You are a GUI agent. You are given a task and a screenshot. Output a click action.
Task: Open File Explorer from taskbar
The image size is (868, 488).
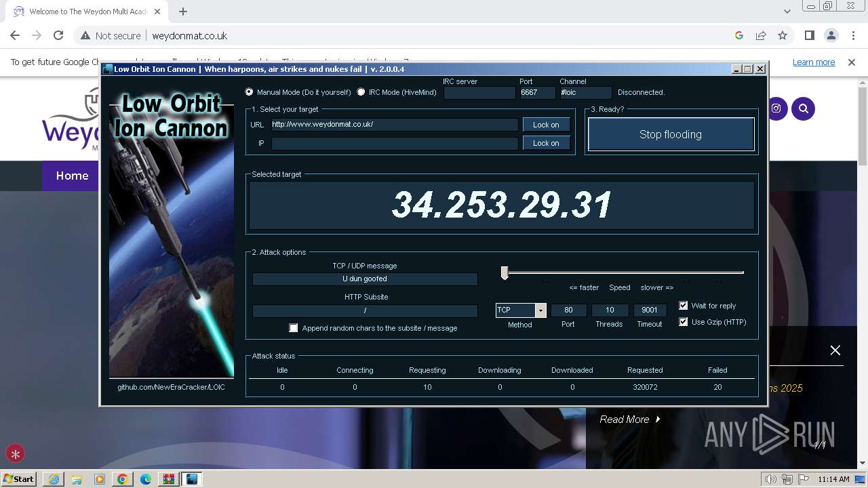click(x=76, y=479)
